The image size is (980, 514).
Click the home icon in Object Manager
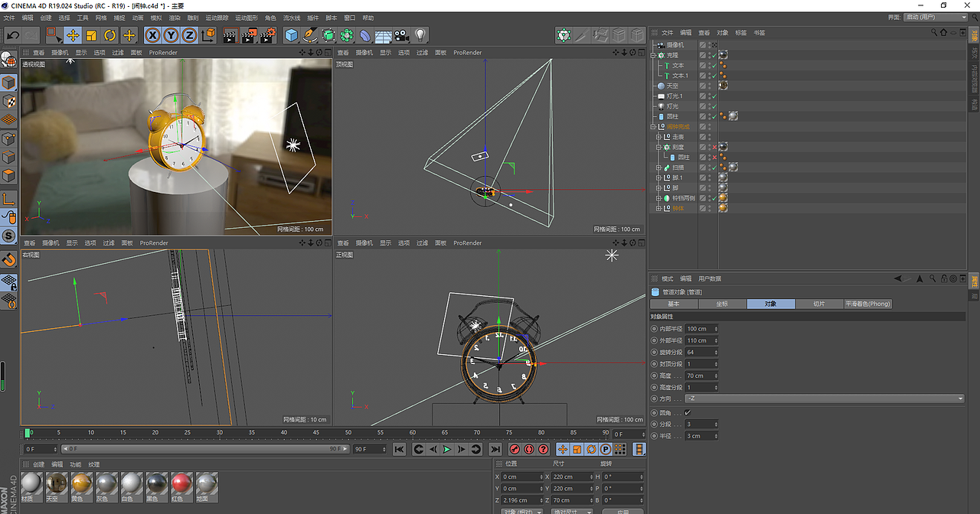[943, 33]
